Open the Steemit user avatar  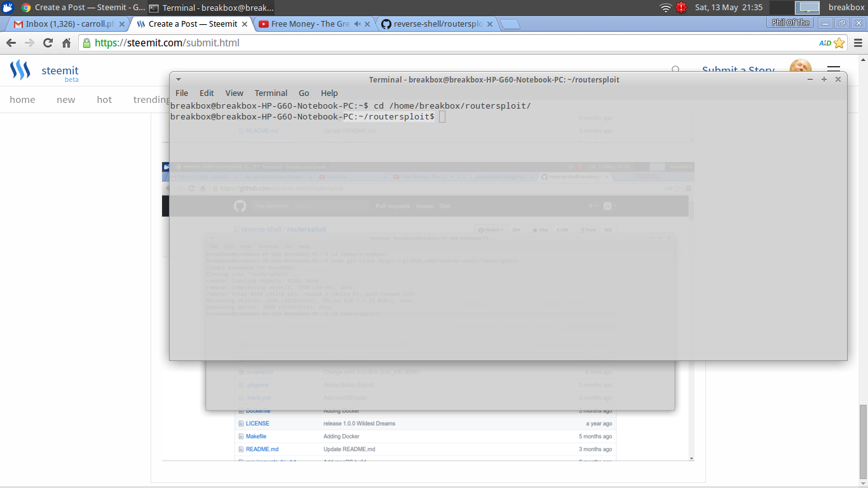tap(800, 67)
